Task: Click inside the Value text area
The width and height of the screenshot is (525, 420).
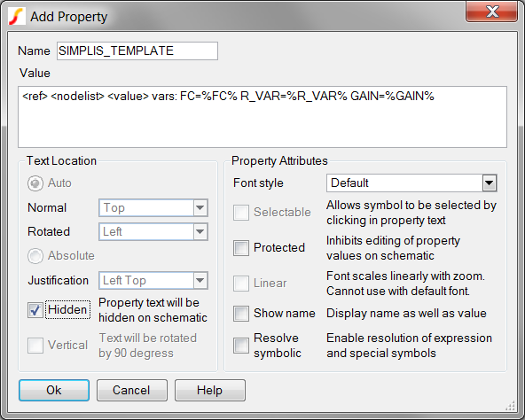Action: [x=262, y=117]
